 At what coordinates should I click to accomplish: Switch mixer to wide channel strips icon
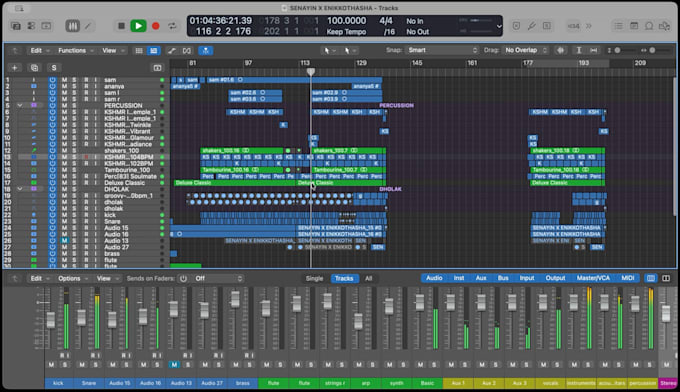666,278
